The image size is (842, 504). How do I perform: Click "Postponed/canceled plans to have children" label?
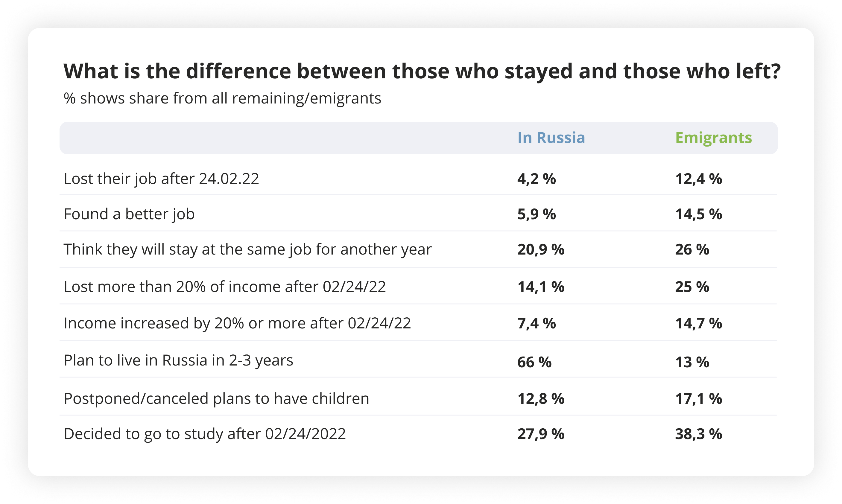[216, 399]
